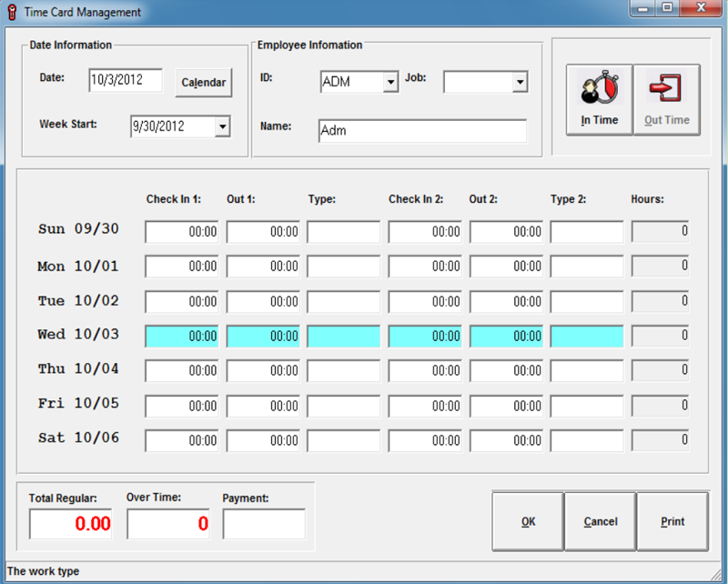This screenshot has height=584, width=728.
Task: Confirm with the OK button
Action: pyautogui.click(x=528, y=521)
